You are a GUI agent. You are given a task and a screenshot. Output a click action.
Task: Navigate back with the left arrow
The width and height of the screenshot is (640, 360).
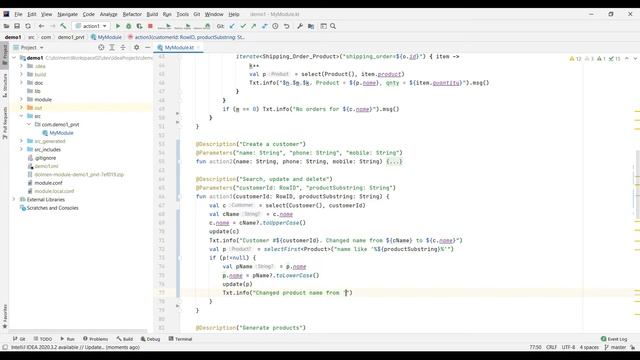(41, 26)
